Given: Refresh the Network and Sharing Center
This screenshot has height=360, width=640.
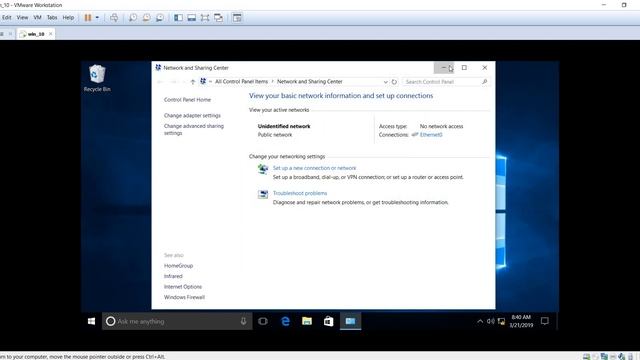Looking at the screenshot, I should point(394,82).
